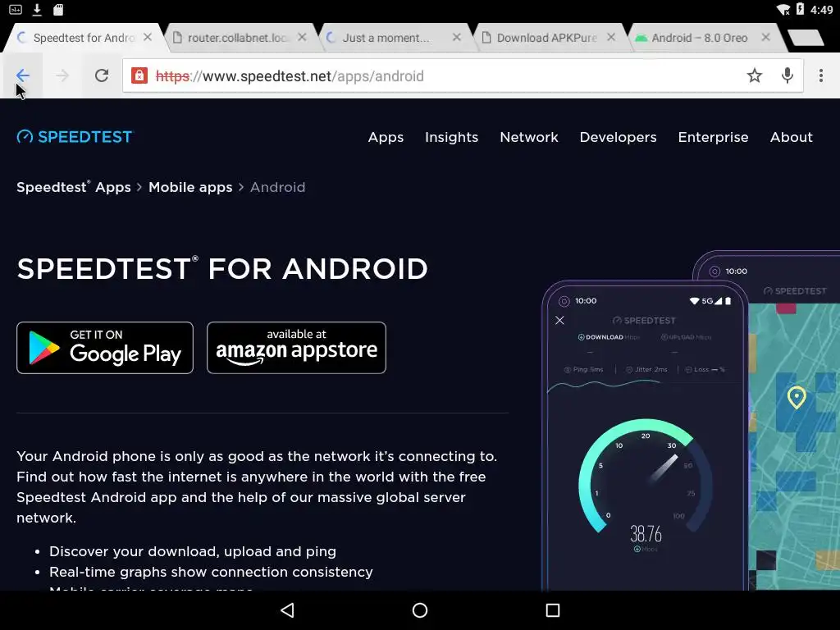Switch to the Speedtest for Android tab
Screen dimensions: 840x630
tap(83, 38)
